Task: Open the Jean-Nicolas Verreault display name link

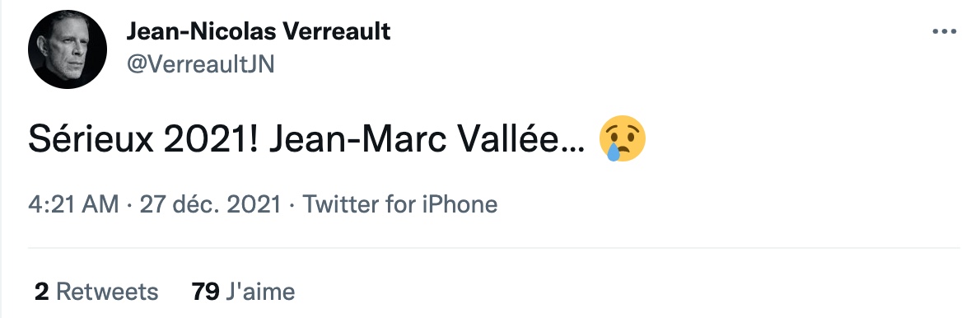Action: 258,31
